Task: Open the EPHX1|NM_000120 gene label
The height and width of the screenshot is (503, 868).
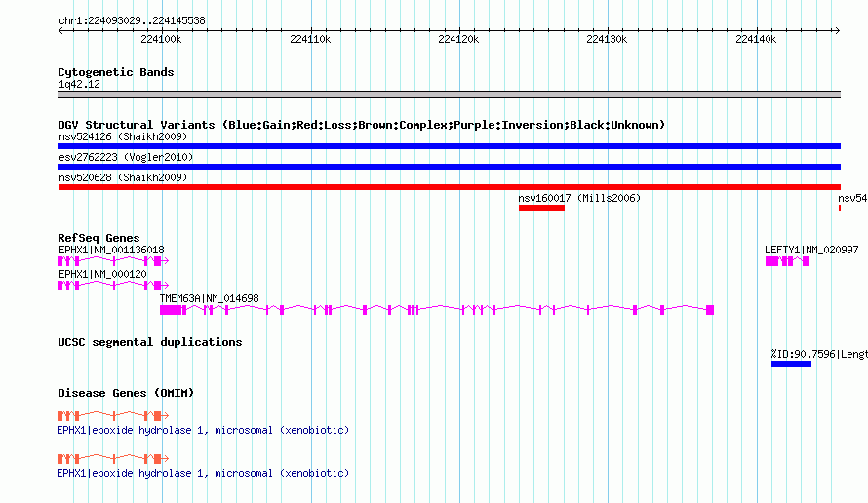Action: point(102,275)
